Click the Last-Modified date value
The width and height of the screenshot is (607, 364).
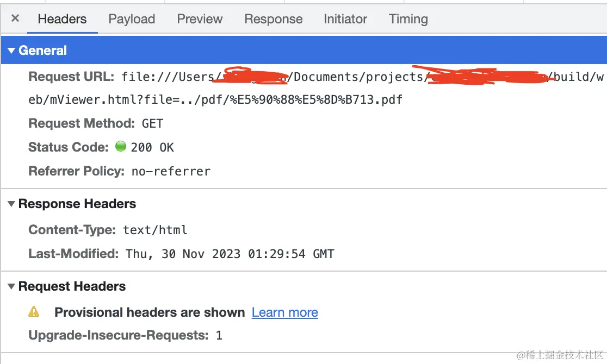click(230, 254)
